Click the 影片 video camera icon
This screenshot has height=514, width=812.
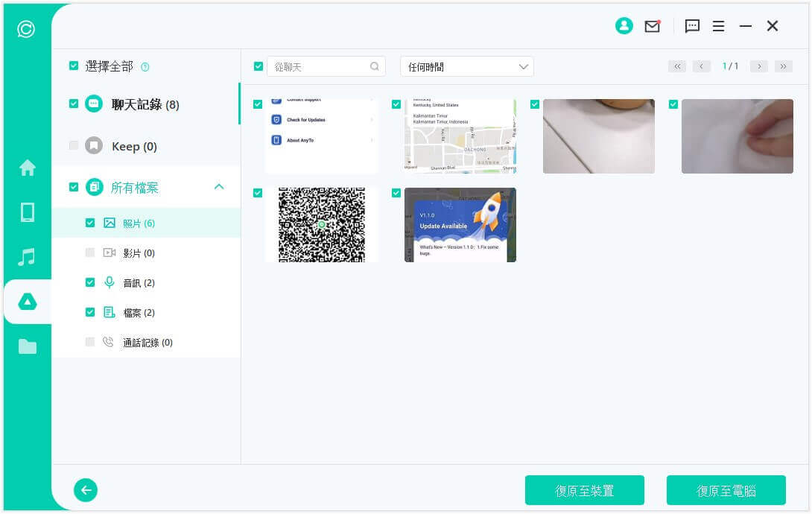coord(110,253)
